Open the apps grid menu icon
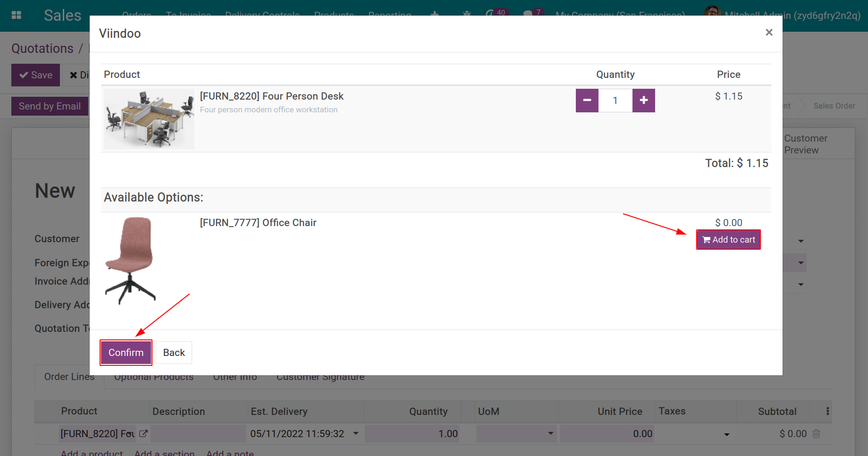 pos(16,15)
